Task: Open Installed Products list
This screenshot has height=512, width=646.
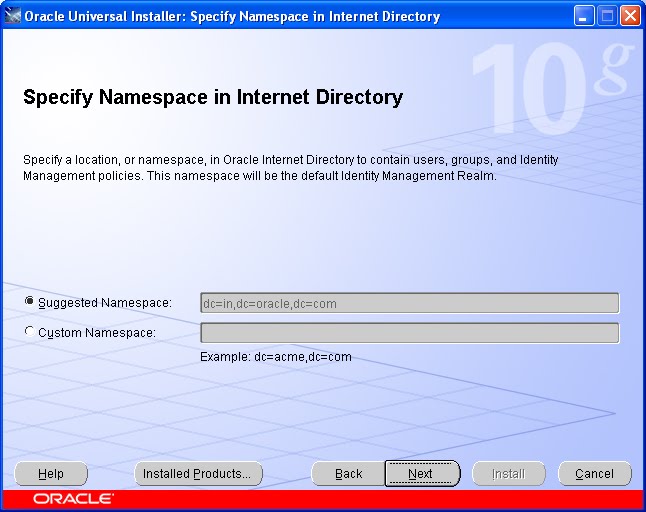Action: pyautogui.click(x=198, y=474)
